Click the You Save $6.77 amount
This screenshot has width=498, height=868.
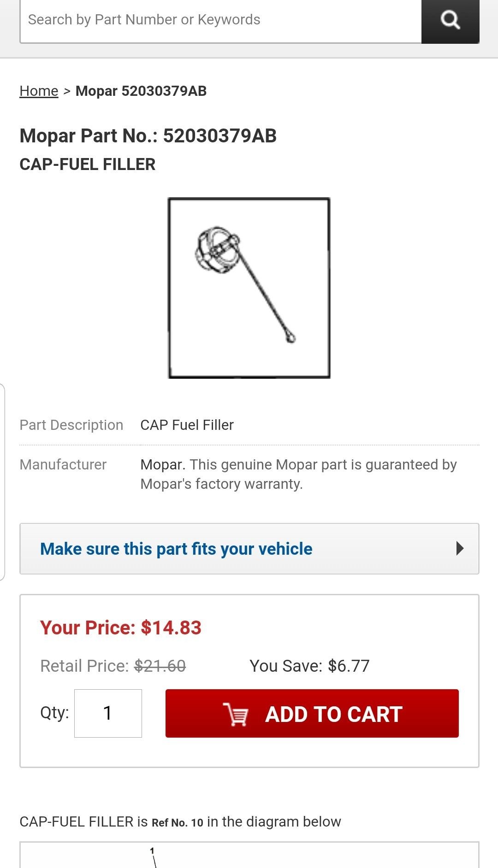pos(309,666)
